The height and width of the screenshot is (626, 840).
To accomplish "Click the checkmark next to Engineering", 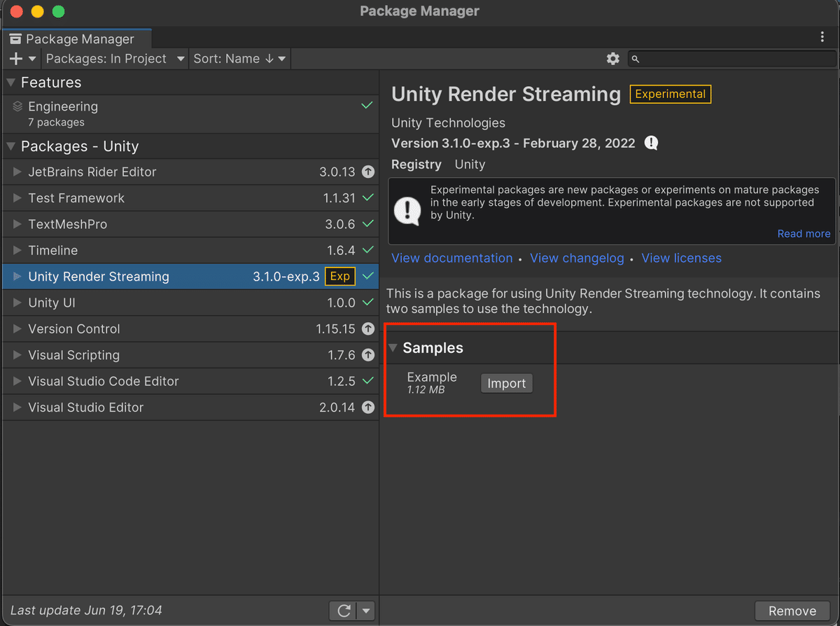I will point(367,106).
